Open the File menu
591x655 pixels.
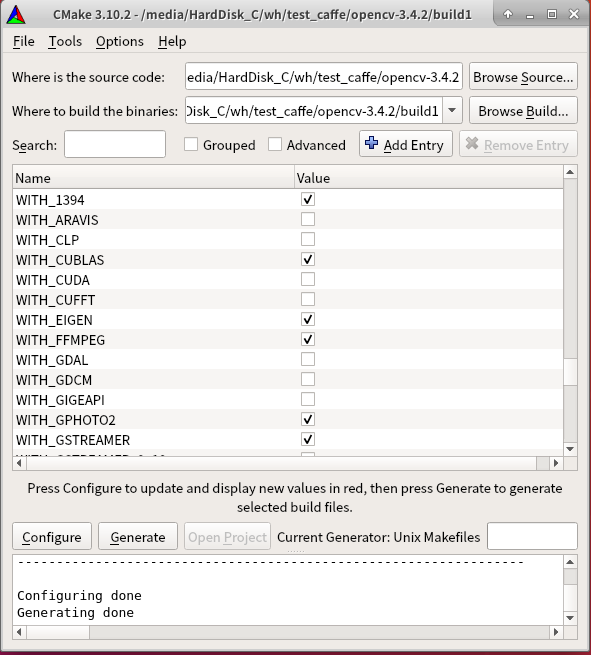pyautogui.click(x=23, y=41)
